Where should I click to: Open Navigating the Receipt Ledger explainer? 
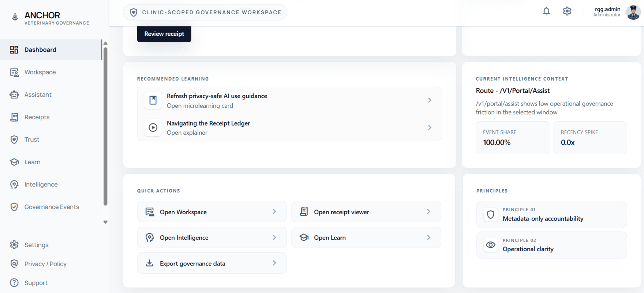click(x=289, y=127)
